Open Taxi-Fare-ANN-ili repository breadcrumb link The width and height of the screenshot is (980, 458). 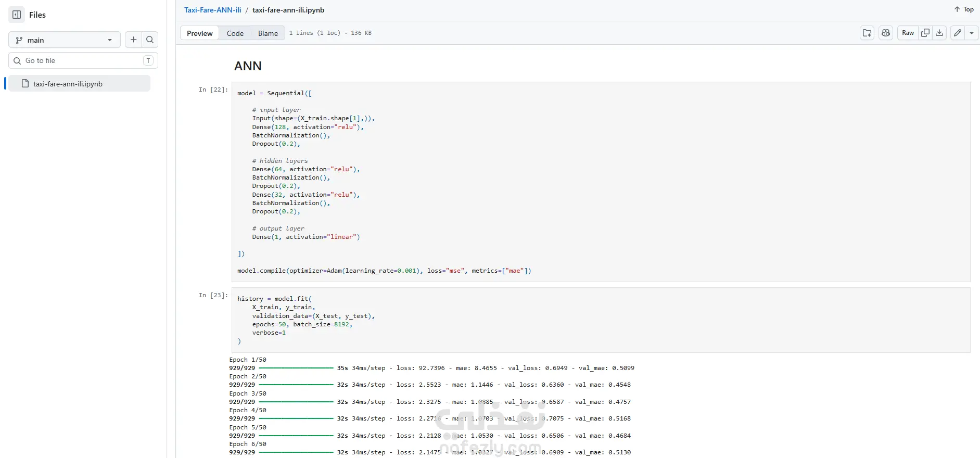click(x=213, y=10)
